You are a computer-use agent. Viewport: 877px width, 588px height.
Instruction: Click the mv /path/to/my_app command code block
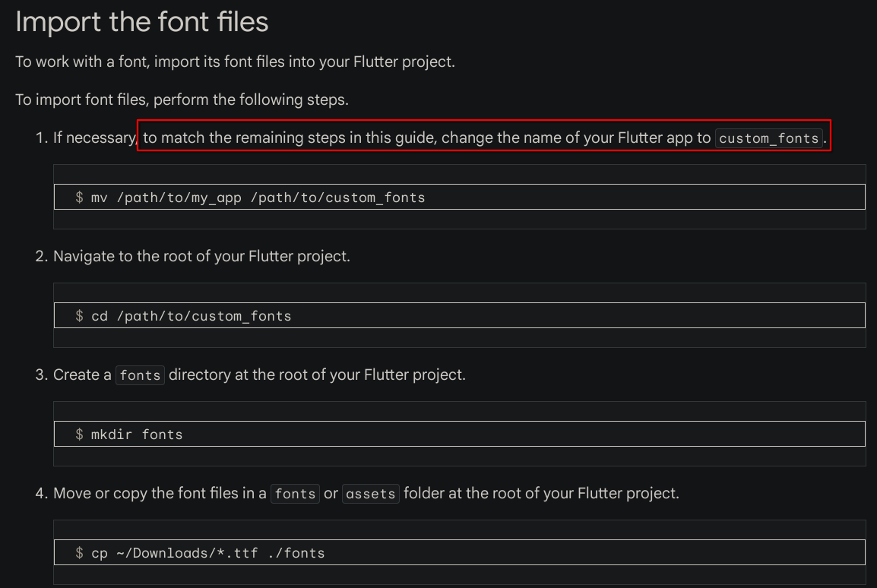[459, 197]
